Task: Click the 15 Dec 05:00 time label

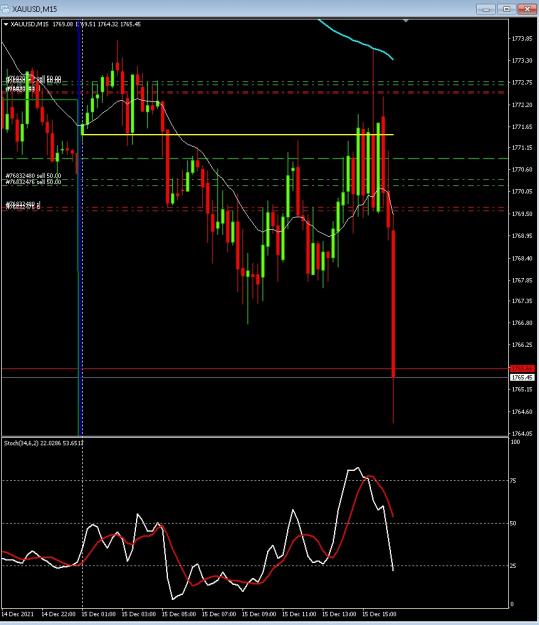Action: point(179,614)
